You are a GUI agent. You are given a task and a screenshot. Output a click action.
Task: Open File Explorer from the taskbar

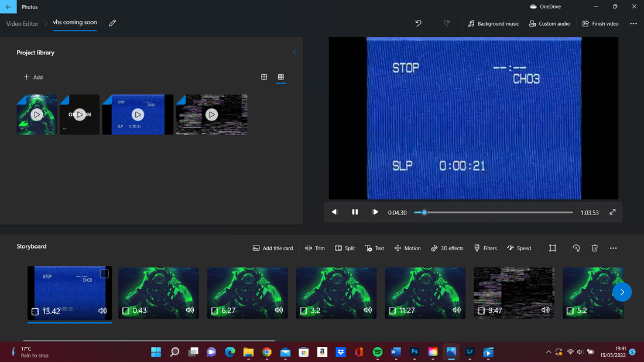pos(248,352)
